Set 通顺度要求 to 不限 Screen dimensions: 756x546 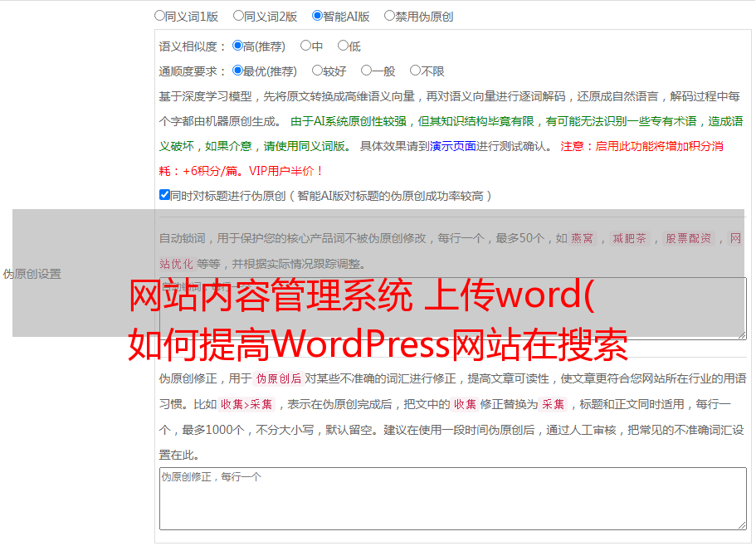tap(415, 71)
